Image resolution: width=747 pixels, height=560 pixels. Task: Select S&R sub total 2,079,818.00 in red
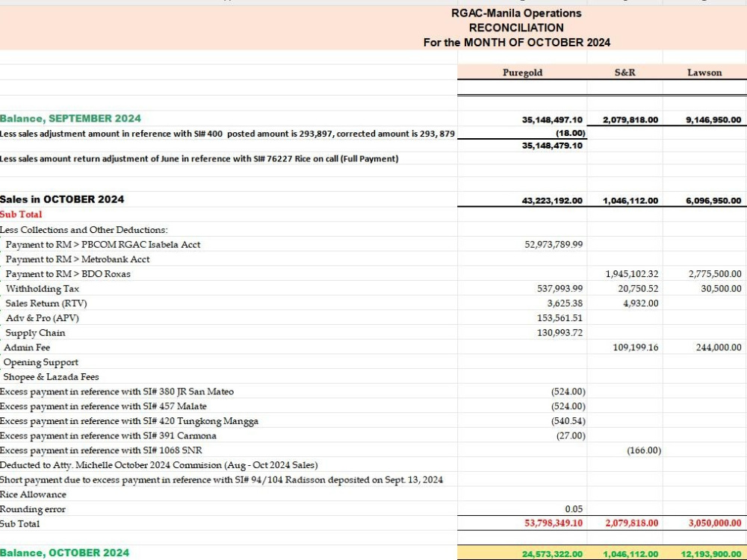pyautogui.click(x=632, y=523)
